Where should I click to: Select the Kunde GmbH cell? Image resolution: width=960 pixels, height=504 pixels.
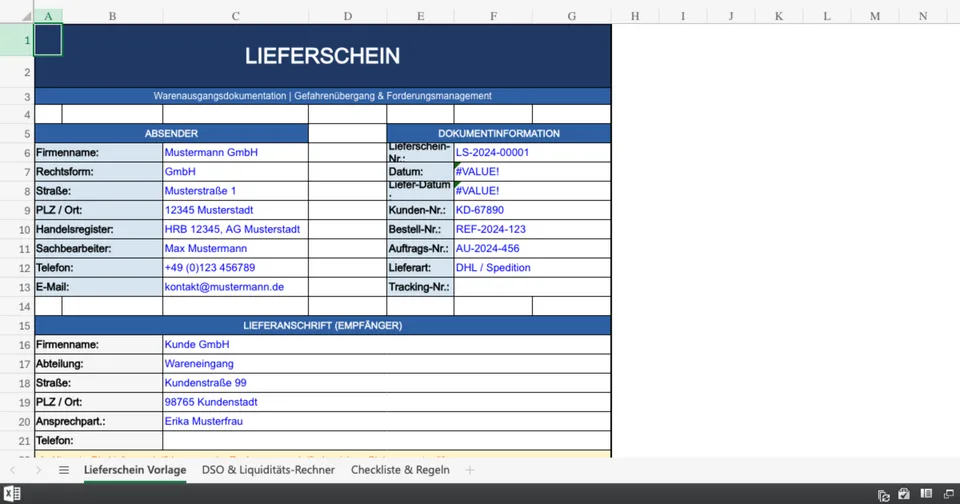386,345
